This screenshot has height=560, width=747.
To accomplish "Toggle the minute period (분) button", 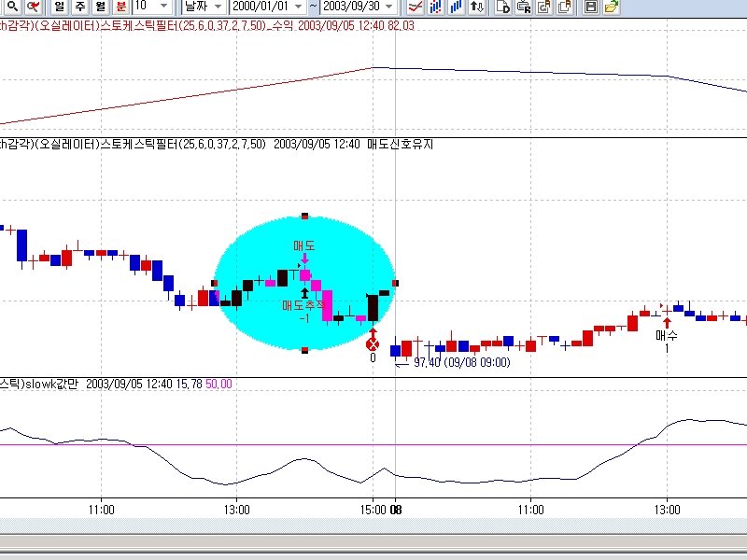I will [120, 6].
